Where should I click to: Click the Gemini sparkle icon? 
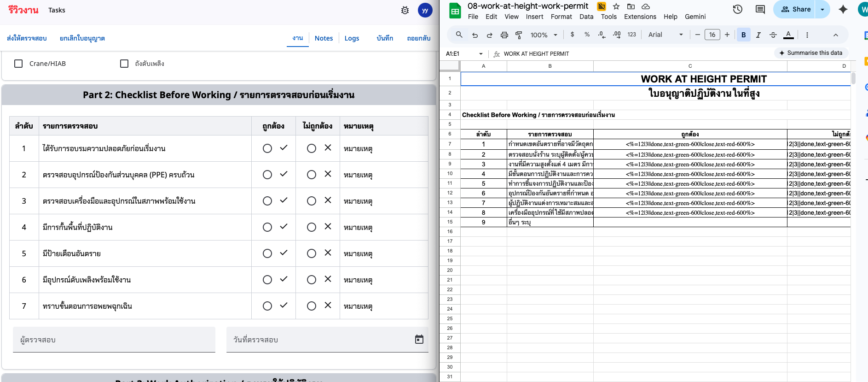(x=843, y=9)
